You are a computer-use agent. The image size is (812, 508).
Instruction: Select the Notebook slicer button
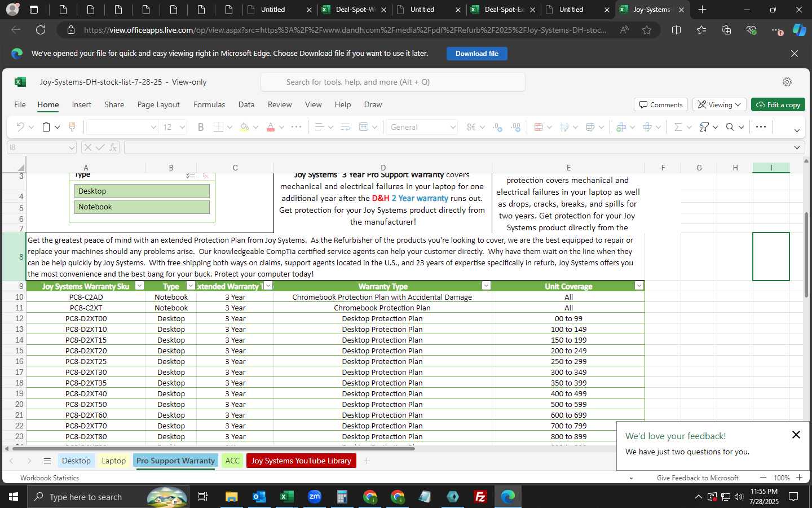tap(142, 207)
